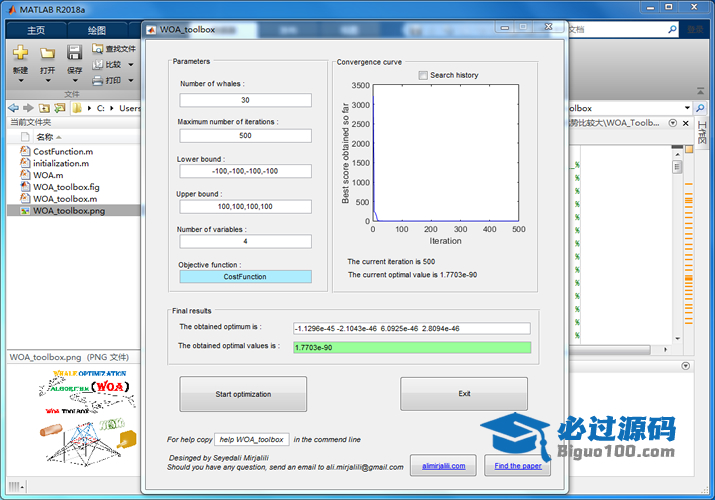Click the Number of whales input field
715x500 pixels.
point(245,100)
